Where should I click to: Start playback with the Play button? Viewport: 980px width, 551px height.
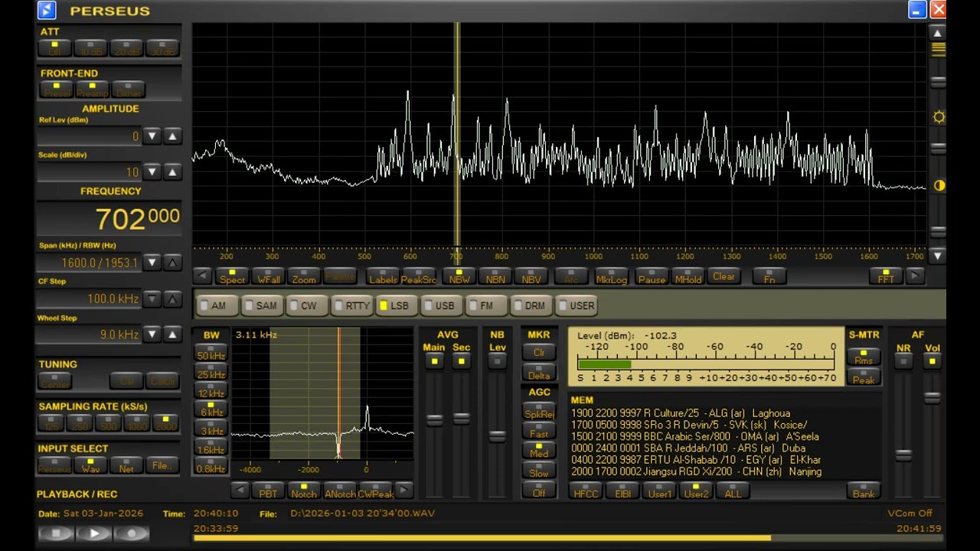pos(93,533)
